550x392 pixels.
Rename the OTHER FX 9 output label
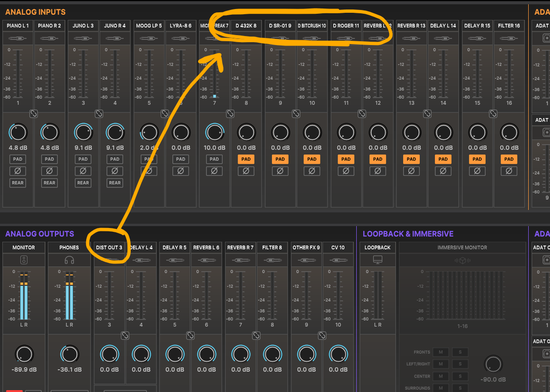306,247
